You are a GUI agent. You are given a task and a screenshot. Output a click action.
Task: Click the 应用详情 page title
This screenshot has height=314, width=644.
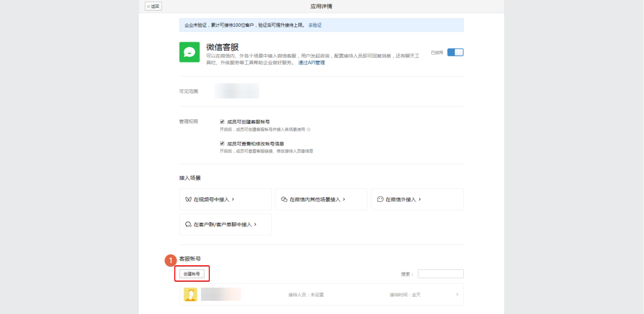pyautogui.click(x=321, y=6)
